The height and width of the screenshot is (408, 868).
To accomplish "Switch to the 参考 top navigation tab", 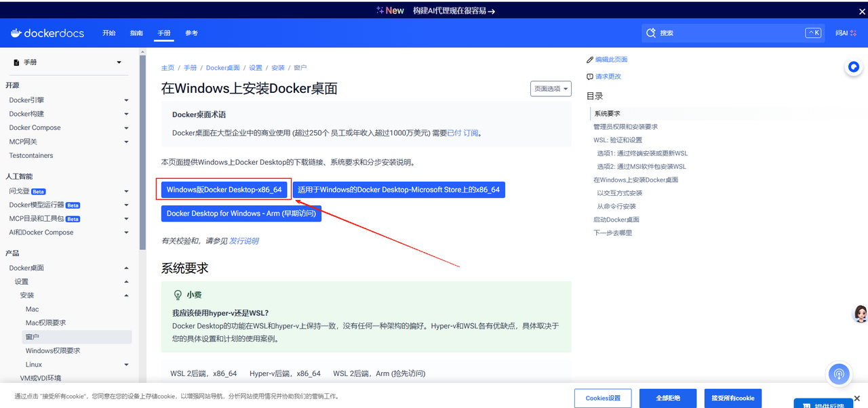I will [x=191, y=33].
